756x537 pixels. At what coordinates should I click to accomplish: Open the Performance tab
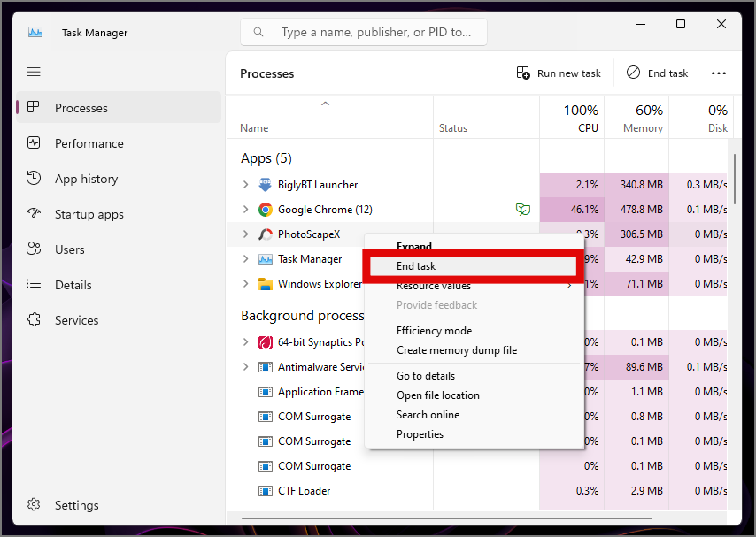point(119,143)
